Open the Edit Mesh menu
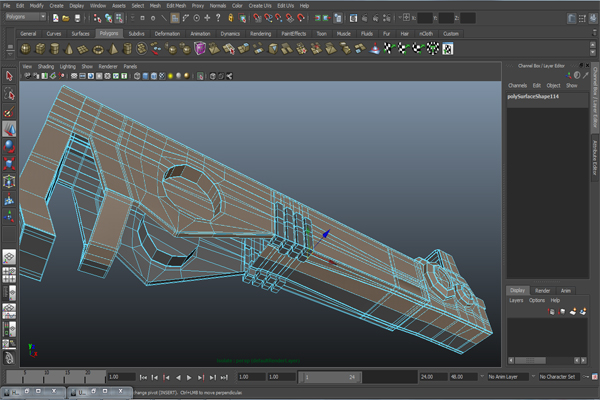Image resolution: width=600 pixels, height=400 pixels. (x=176, y=6)
